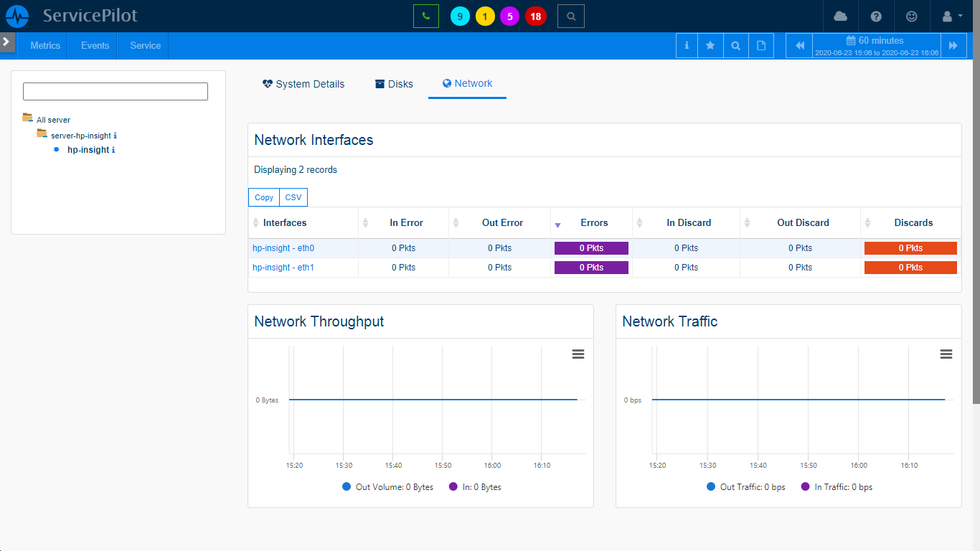
Task: Expand the left panel with the chevron arrow
Action: [x=7, y=41]
